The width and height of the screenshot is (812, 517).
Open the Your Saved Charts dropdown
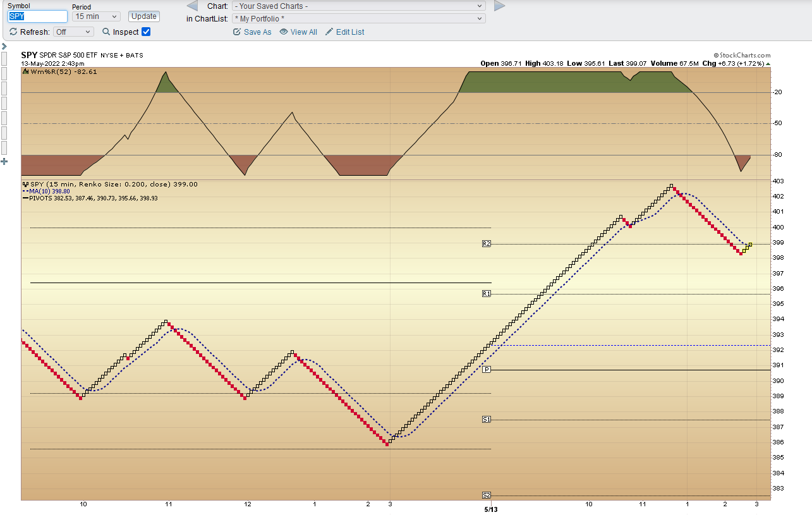click(x=358, y=6)
